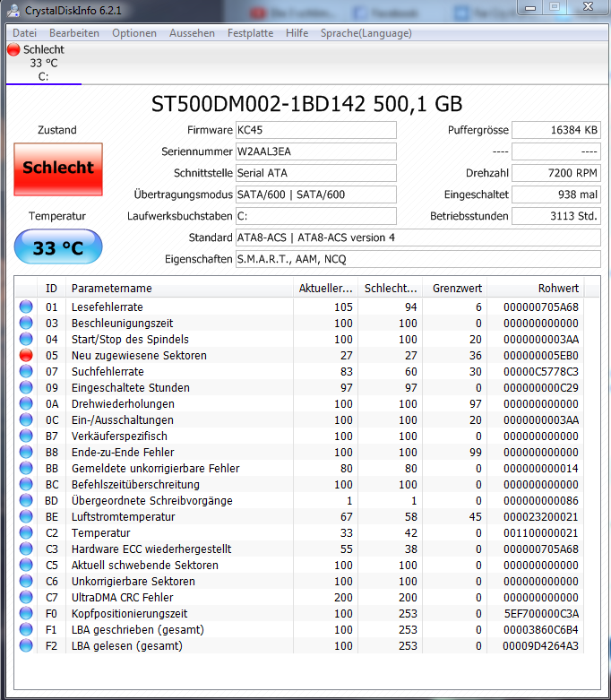Open the Datei menu
The image size is (611, 700).
24,33
